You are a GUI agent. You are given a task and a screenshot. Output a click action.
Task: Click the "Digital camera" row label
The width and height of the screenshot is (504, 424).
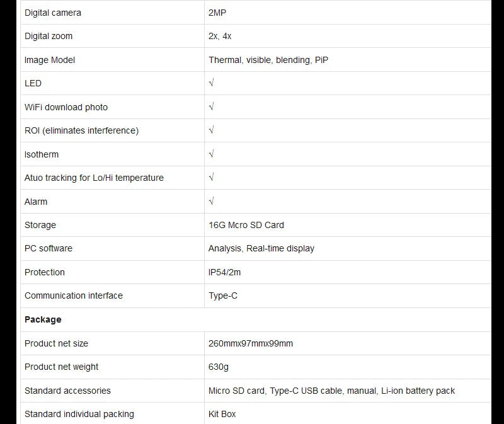coord(53,13)
